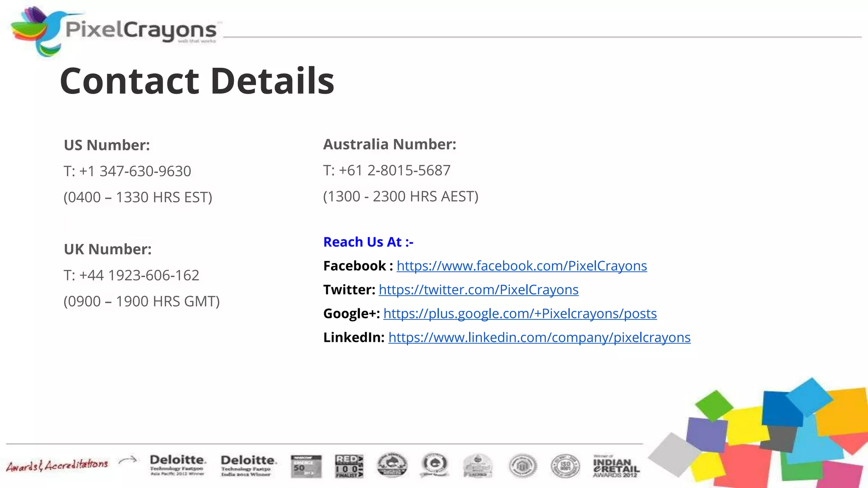
Task: Click the Contact Details heading
Action: tap(197, 80)
